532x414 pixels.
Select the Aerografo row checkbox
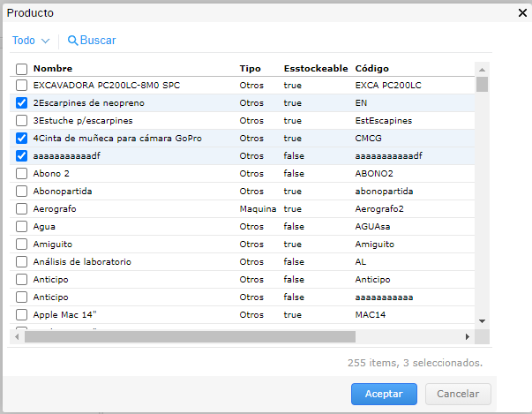point(21,209)
